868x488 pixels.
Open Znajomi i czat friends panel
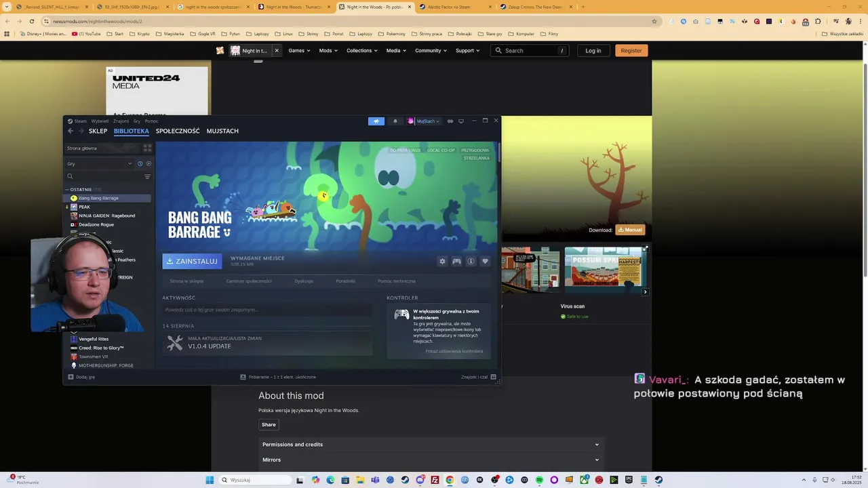tap(478, 377)
